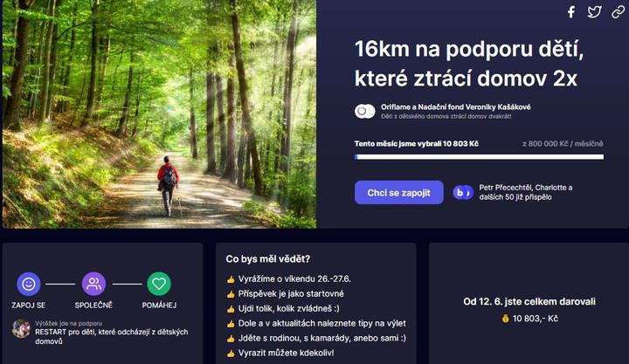Click the contributor avatars next to Petr Přecechtěl
This screenshot has width=629, height=364.
[463, 193]
